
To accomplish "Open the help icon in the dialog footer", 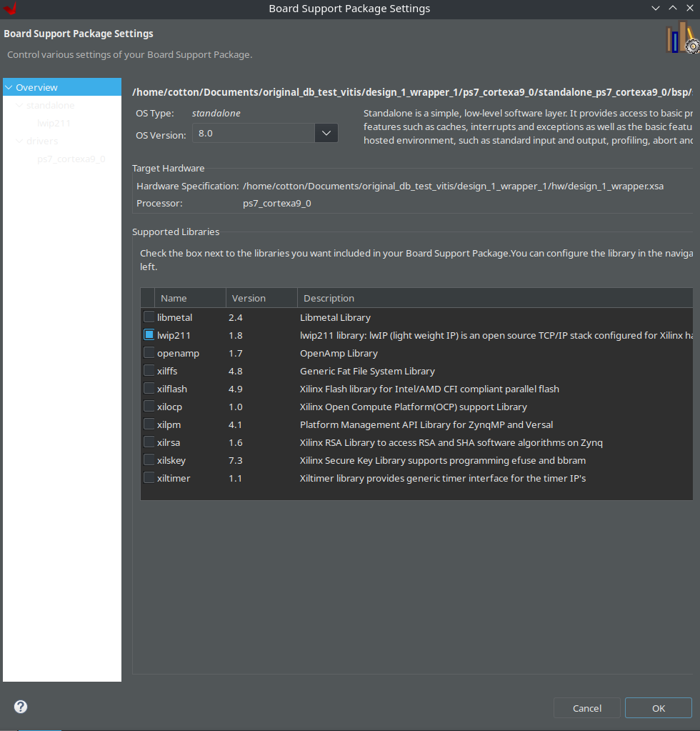I will click(x=21, y=707).
